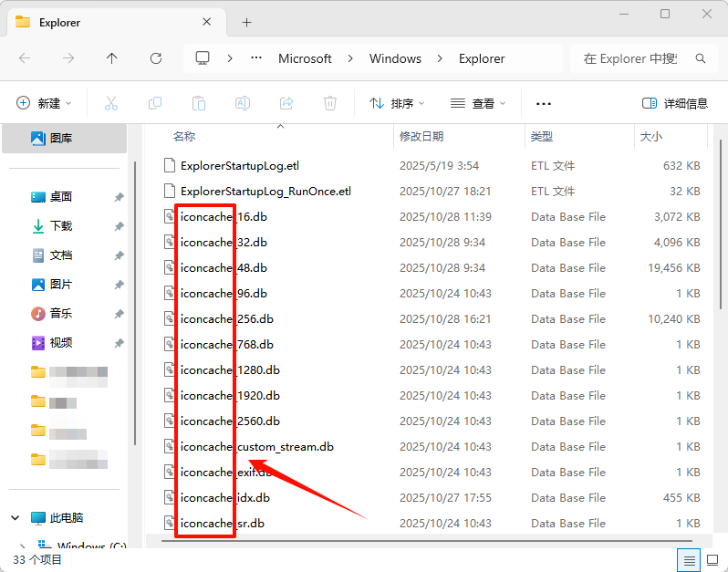728x572 pixels.
Task: Click the Delete trash bin icon
Action: click(330, 103)
